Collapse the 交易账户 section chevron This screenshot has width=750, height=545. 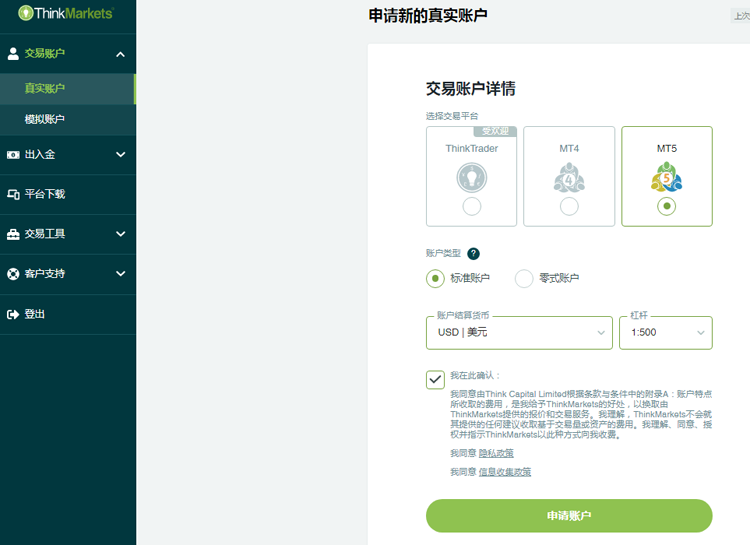tap(121, 54)
